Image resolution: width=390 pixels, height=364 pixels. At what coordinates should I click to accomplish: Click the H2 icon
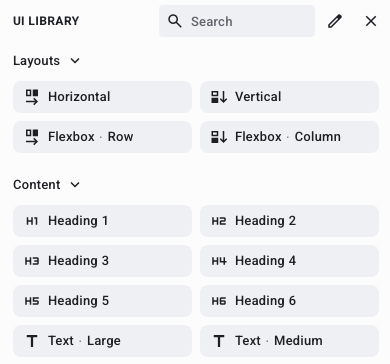tap(219, 221)
